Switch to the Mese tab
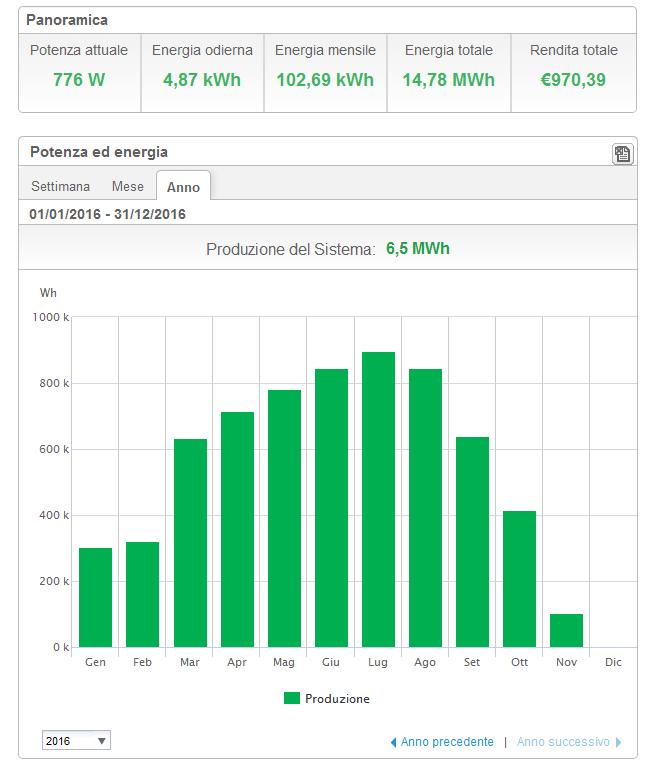The image size is (656, 769). pos(127,186)
